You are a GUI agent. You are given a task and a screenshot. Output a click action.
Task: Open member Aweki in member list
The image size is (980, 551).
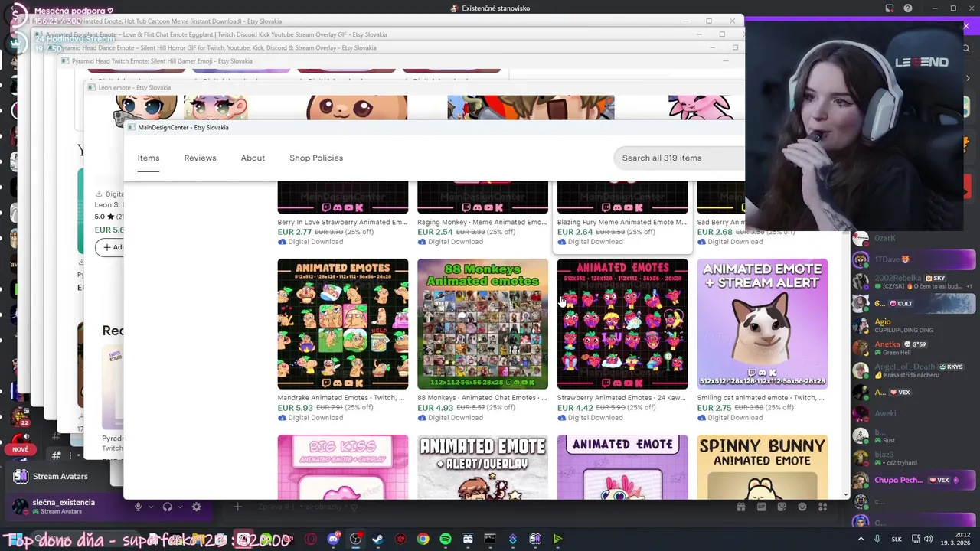915,414
